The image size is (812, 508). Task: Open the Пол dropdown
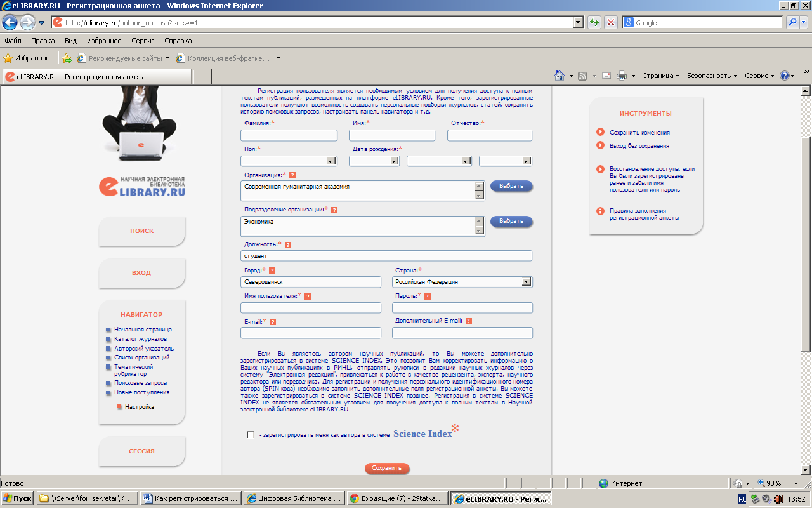(289, 161)
